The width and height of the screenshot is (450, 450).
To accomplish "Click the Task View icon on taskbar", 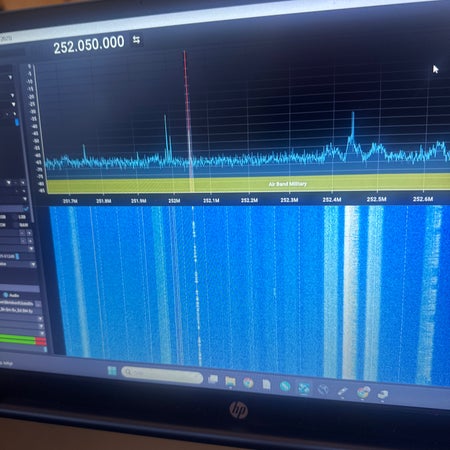I will click(213, 379).
